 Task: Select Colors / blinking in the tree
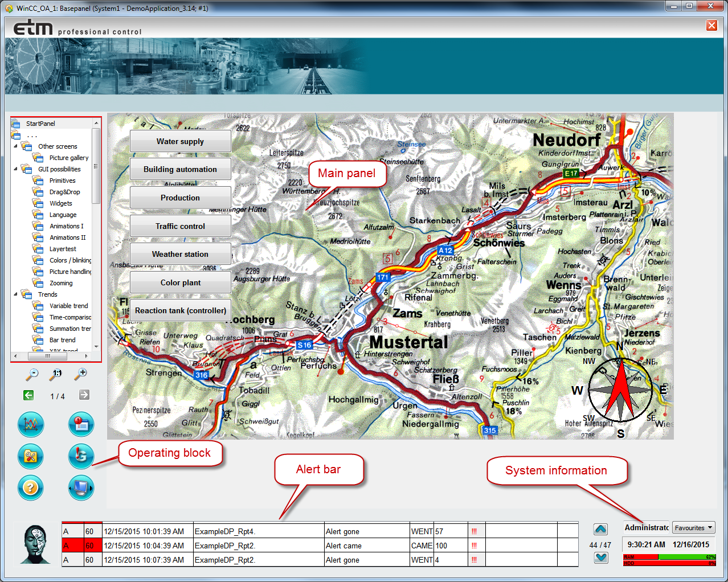pyautogui.click(x=70, y=260)
